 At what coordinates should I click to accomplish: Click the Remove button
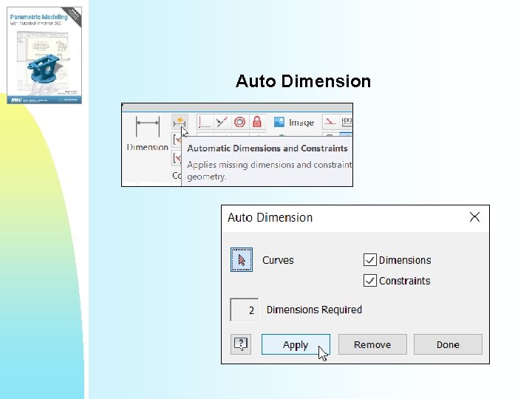tap(372, 344)
